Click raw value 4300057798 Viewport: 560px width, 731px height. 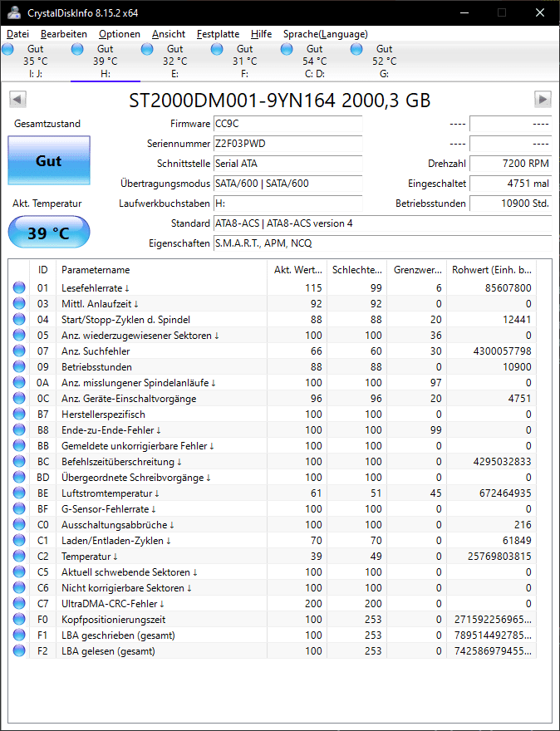point(502,351)
